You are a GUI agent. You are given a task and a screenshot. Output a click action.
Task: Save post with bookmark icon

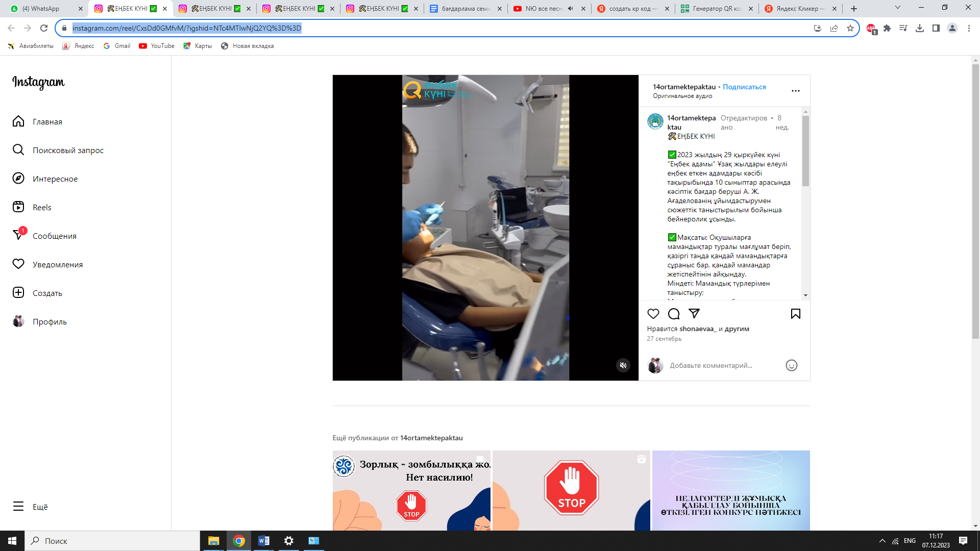coord(795,314)
